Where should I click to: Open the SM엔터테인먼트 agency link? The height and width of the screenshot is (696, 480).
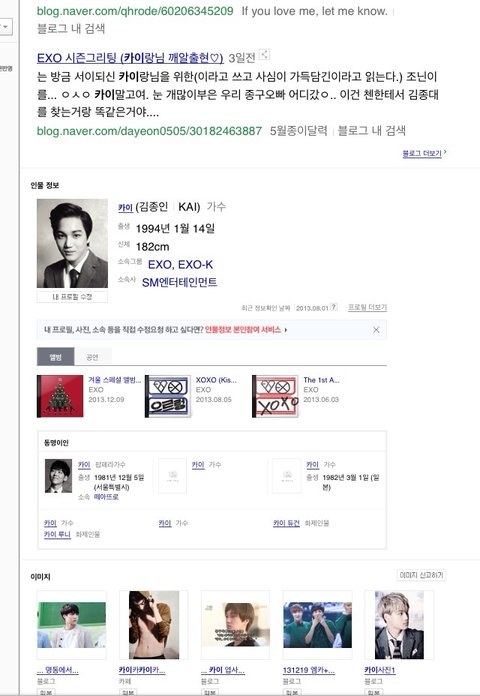pos(179,282)
